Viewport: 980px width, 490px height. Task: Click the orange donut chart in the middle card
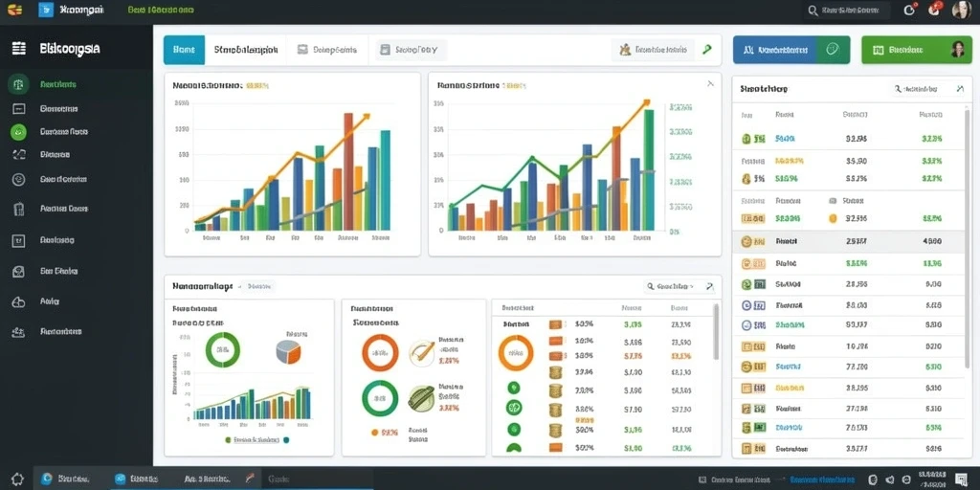(x=380, y=352)
